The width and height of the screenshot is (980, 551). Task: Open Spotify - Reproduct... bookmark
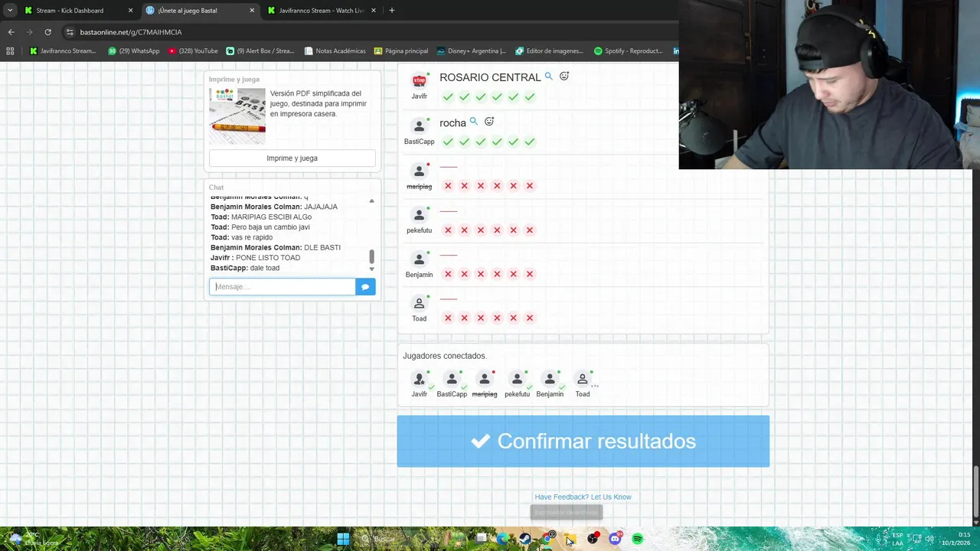point(628,51)
